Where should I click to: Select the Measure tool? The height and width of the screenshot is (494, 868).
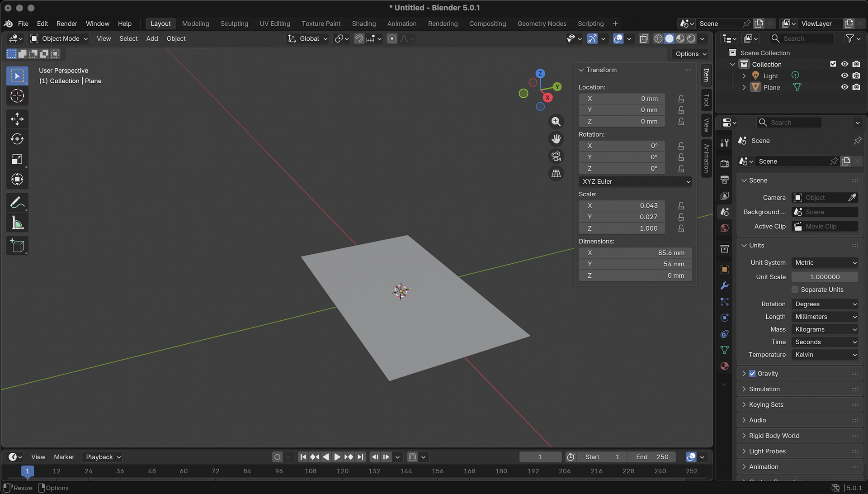(x=17, y=223)
